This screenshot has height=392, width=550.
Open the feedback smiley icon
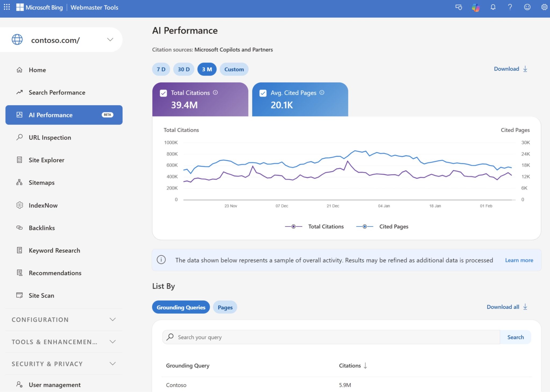[x=527, y=7]
